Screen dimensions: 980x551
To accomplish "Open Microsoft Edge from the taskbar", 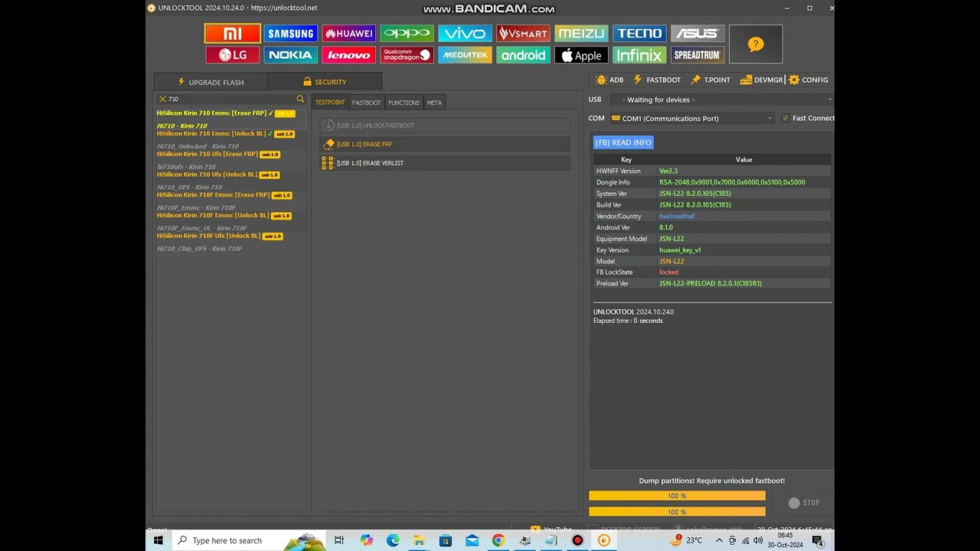I will pyautogui.click(x=393, y=540).
